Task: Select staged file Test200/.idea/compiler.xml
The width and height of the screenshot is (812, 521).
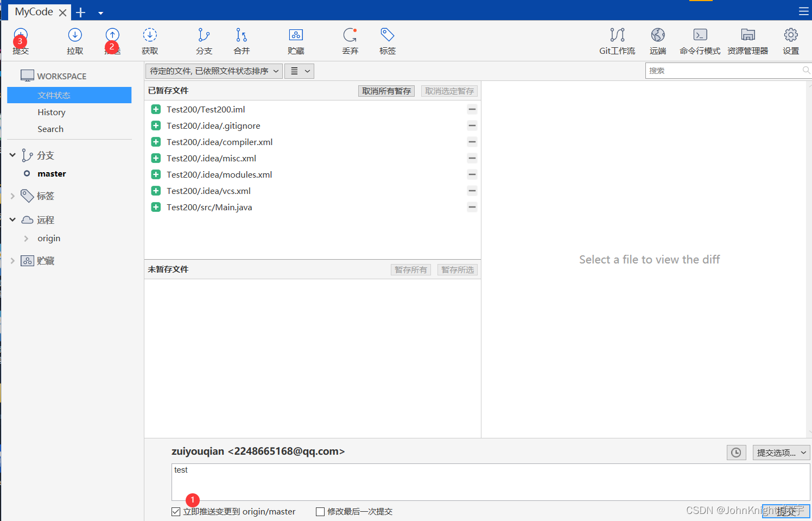Action: coord(220,142)
